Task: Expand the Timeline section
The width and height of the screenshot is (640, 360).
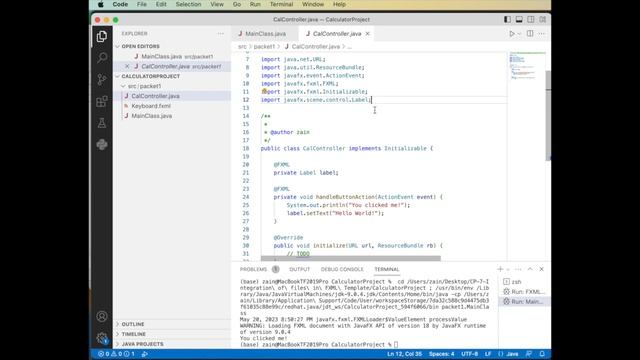Action: pyautogui.click(x=133, y=334)
